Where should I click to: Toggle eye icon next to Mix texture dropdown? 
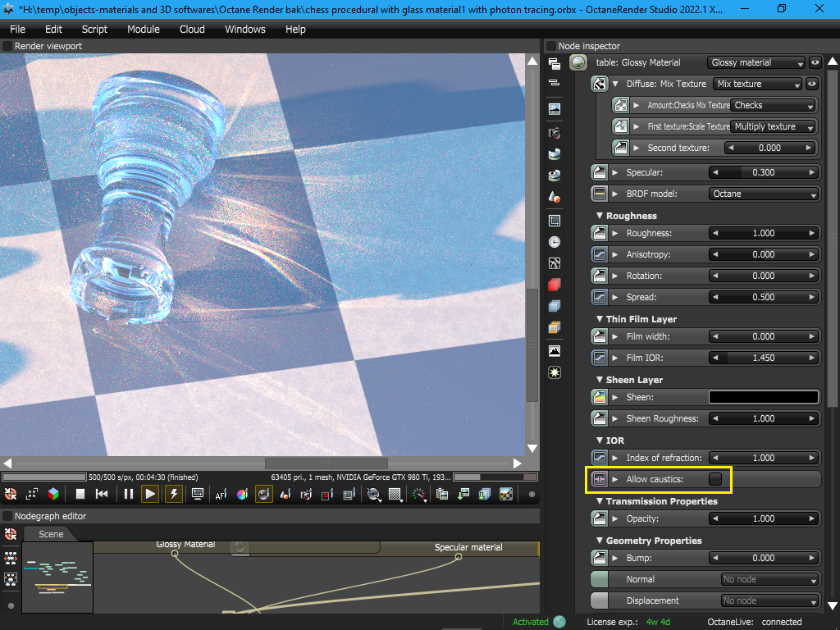812,84
